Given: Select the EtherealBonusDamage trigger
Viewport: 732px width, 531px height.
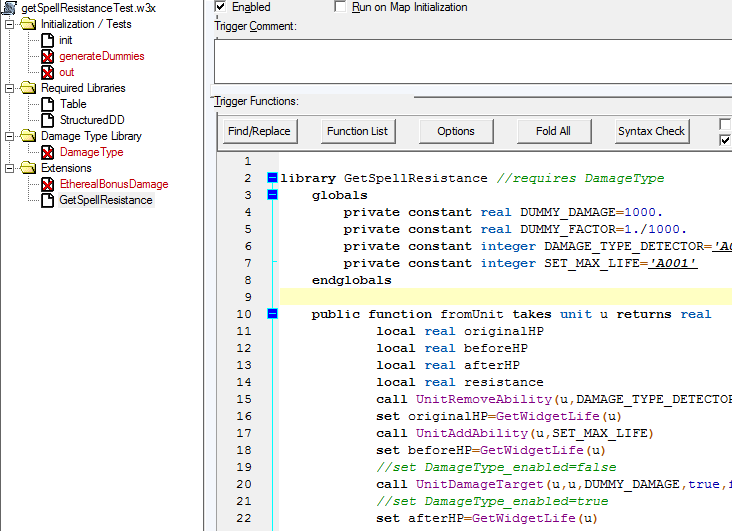Looking at the screenshot, I should click(114, 184).
